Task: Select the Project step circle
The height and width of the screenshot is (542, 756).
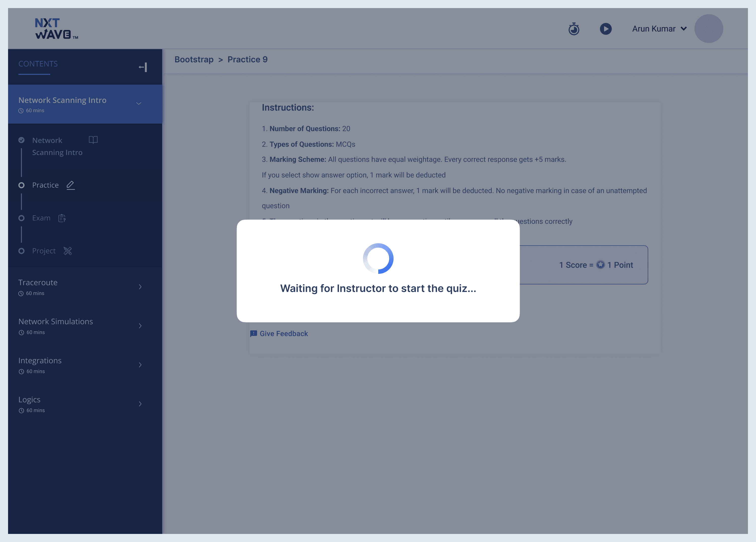Action: [21, 251]
